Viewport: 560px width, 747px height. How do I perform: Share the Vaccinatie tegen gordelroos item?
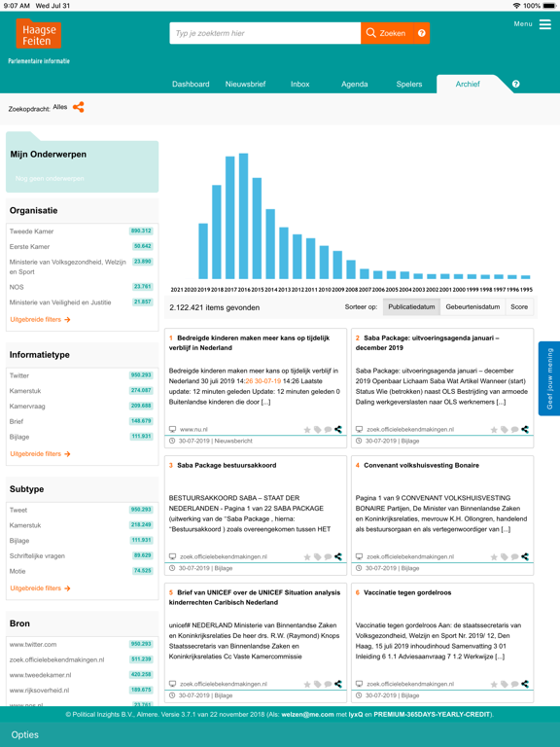click(x=525, y=684)
